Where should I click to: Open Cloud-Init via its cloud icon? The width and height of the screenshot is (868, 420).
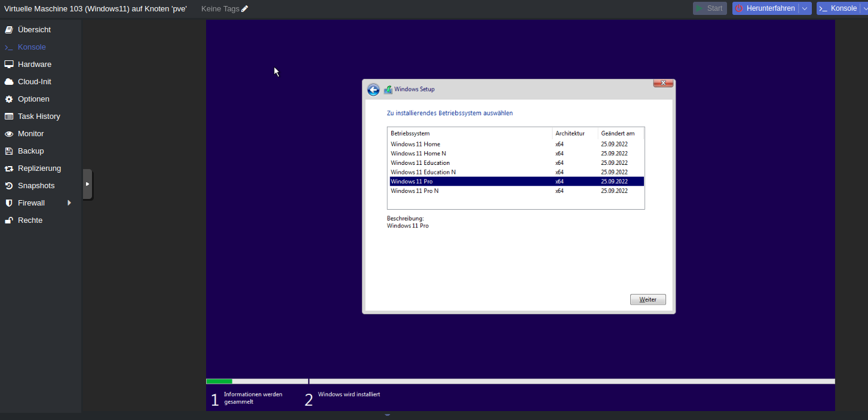coord(9,82)
